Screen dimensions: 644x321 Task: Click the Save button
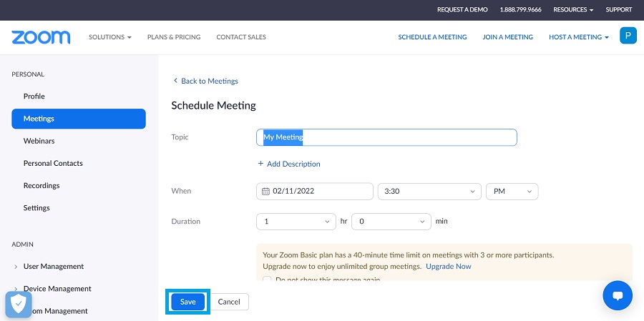(187, 302)
